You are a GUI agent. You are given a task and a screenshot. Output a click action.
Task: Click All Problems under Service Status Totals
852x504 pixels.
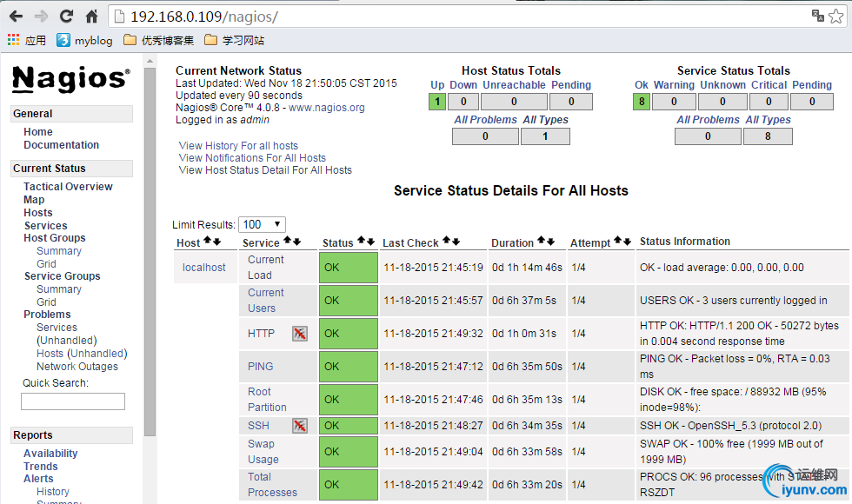coord(708,120)
